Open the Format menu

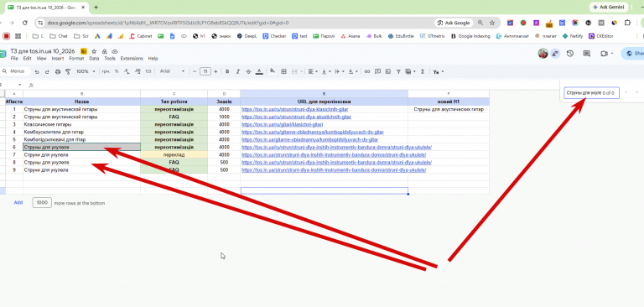(76, 59)
